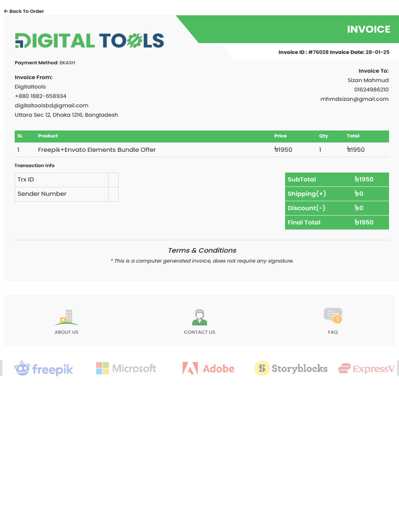Click the Invoice ID #76028 text

coord(303,52)
